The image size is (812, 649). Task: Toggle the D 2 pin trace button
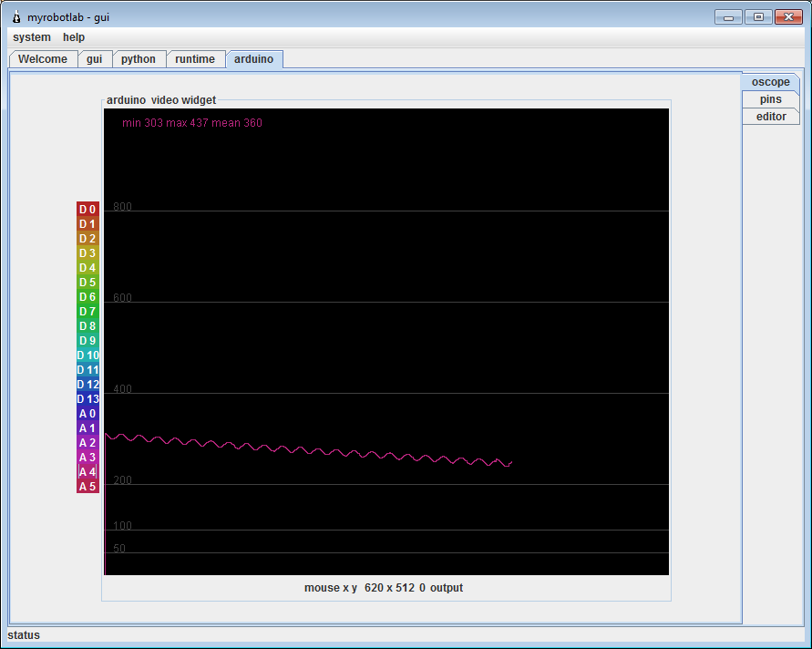87,238
